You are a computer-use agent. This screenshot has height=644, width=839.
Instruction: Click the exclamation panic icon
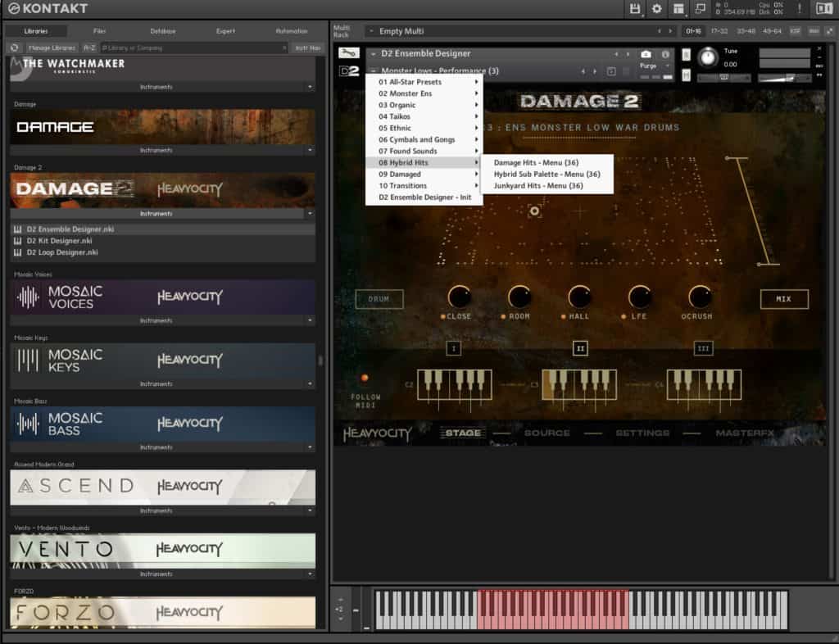[x=800, y=8]
